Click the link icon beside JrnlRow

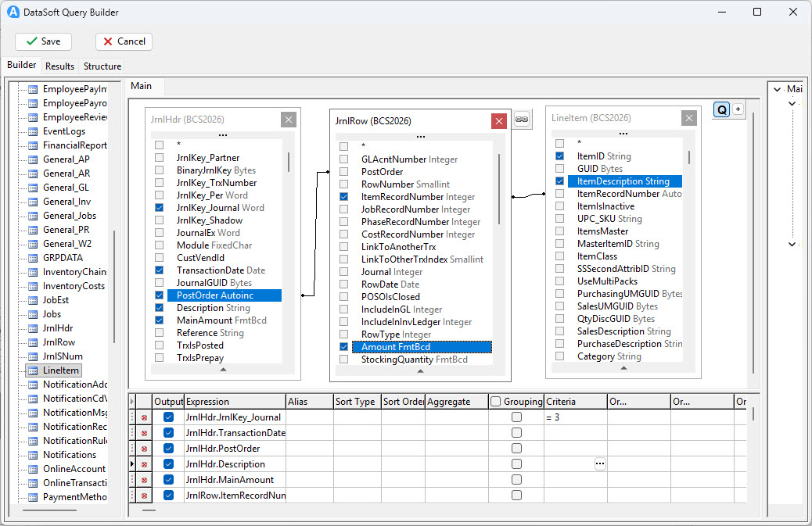(523, 120)
